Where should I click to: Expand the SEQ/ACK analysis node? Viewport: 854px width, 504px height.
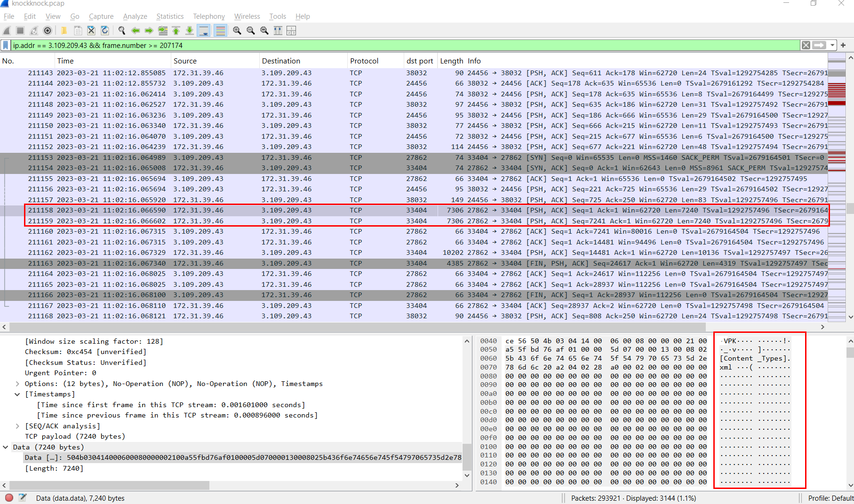17,426
